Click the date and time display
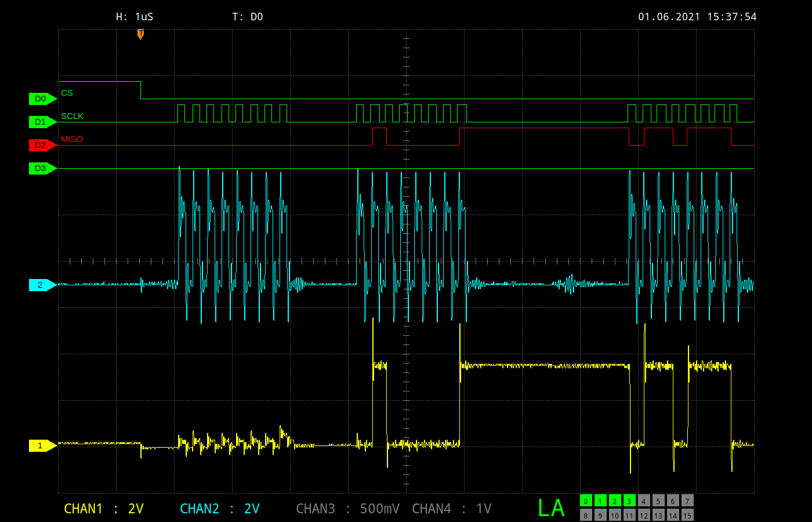 (697, 17)
